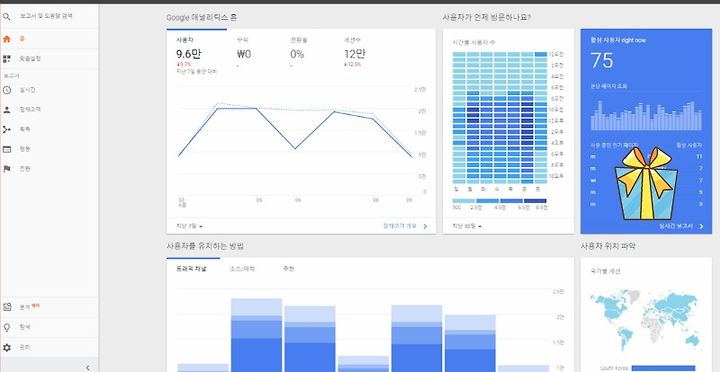
Task: Select the Referrals tab
Action: 289,269
